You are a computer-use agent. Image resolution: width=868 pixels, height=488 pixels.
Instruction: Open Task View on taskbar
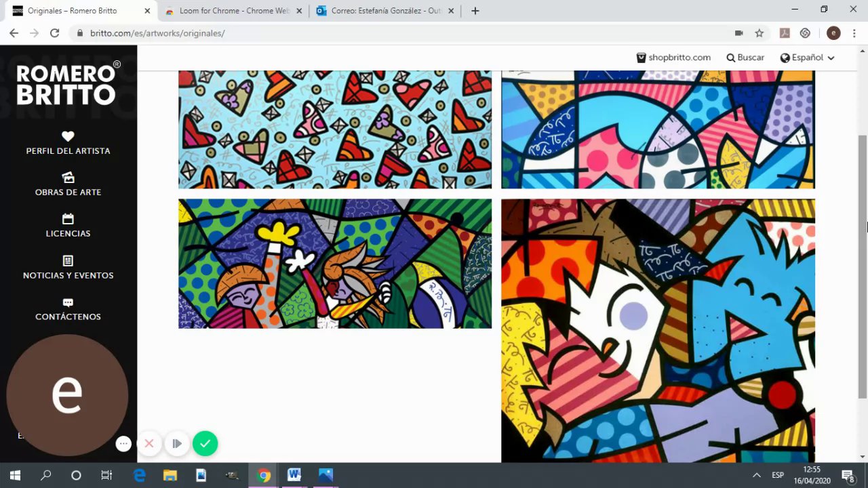[106, 475]
